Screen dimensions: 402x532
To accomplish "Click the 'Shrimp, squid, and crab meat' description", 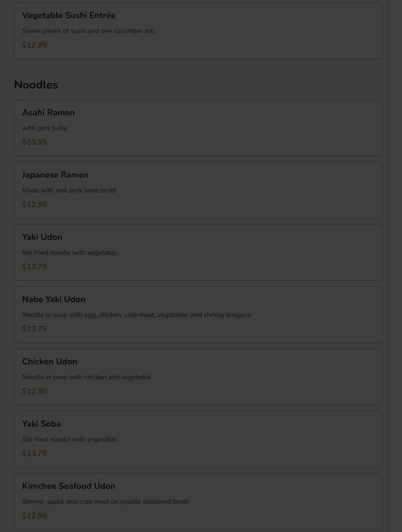I will (x=105, y=501).
